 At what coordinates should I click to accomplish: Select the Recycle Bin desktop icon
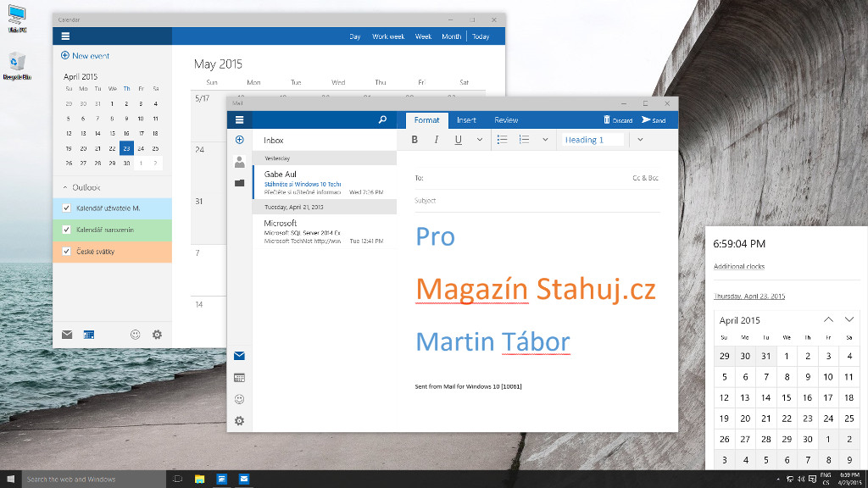click(x=17, y=66)
